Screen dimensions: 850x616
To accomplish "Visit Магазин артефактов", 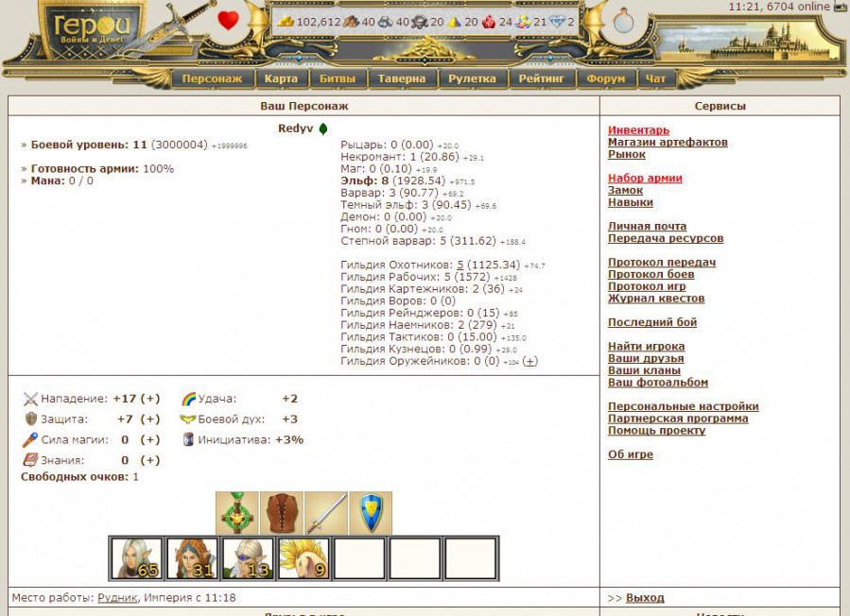I will coord(668,142).
